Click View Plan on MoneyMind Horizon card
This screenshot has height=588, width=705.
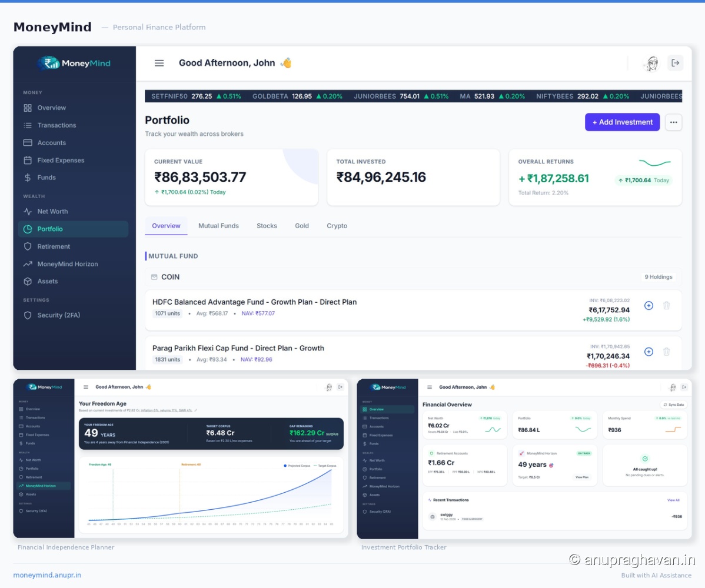pos(582,477)
